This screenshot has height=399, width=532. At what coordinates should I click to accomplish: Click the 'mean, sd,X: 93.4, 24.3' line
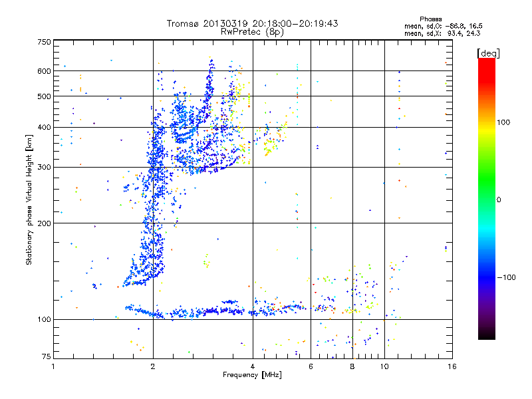[442, 33]
